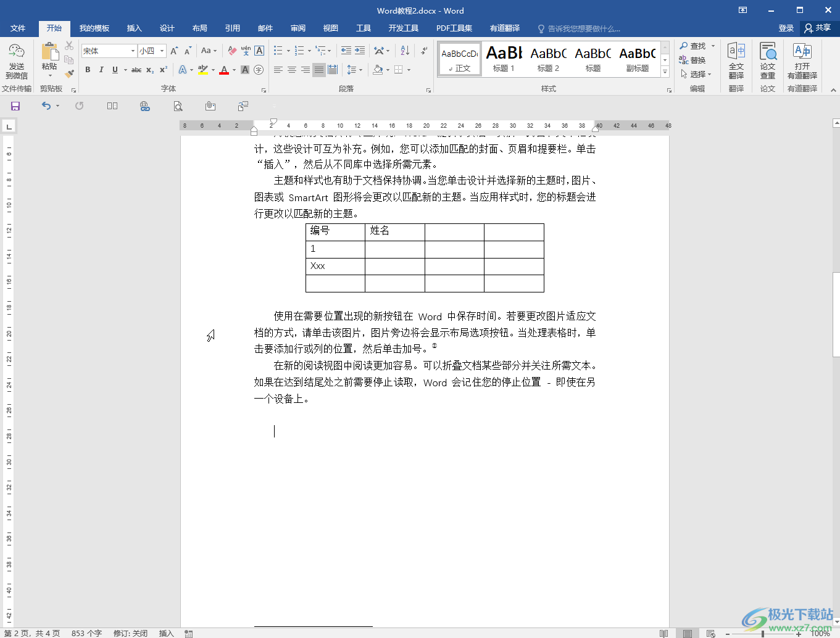Open the 文件 file menu
This screenshot has width=840, height=638.
(18, 28)
